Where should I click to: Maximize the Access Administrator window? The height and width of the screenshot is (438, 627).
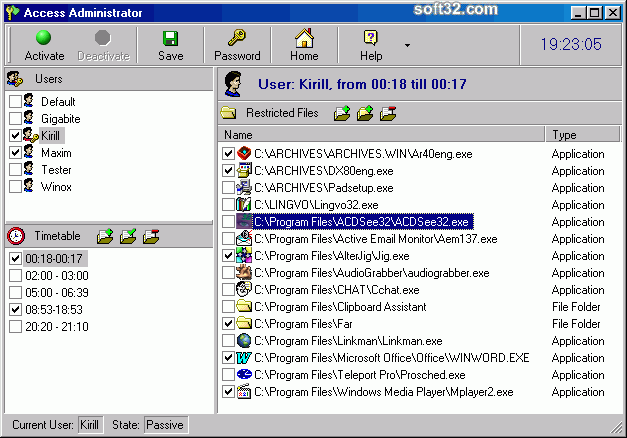[x=594, y=13]
